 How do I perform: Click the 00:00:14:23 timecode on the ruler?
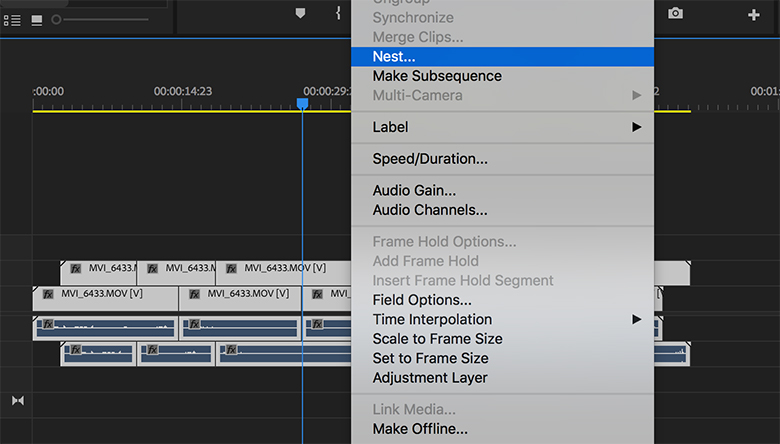pyautogui.click(x=183, y=91)
